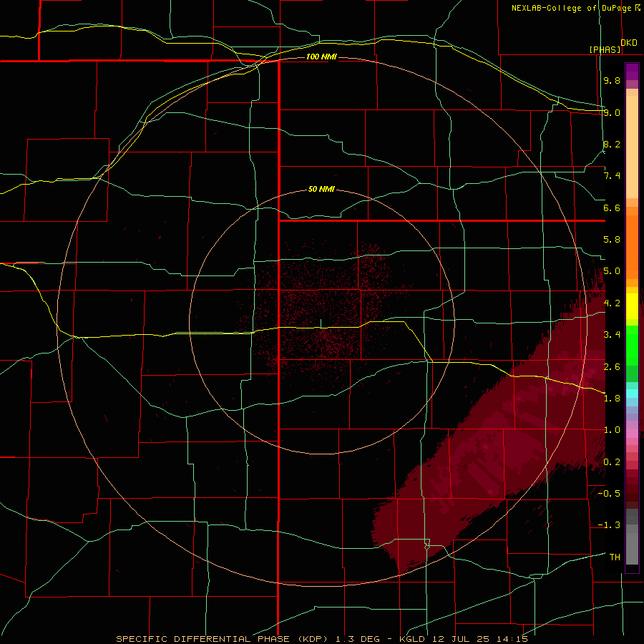This screenshot has height=644, width=644.
Task: Click the 3.4 value on the color scale
Action: [612, 335]
